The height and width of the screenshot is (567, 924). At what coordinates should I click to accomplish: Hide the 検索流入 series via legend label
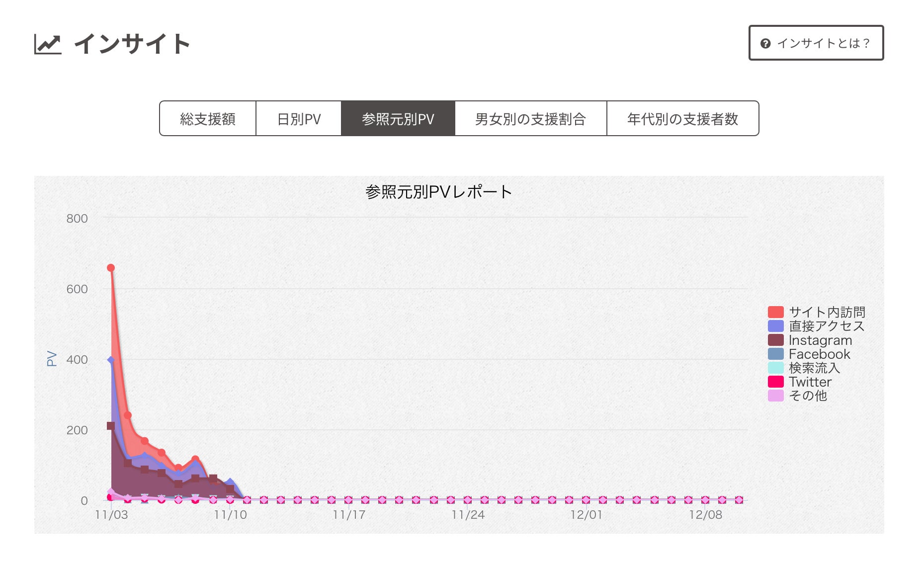click(x=814, y=368)
